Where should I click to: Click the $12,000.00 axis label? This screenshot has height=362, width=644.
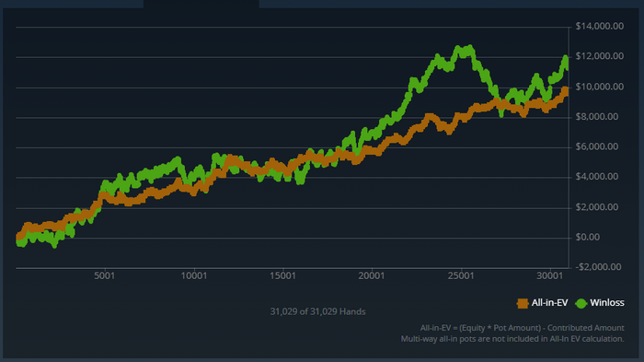click(x=600, y=56)
